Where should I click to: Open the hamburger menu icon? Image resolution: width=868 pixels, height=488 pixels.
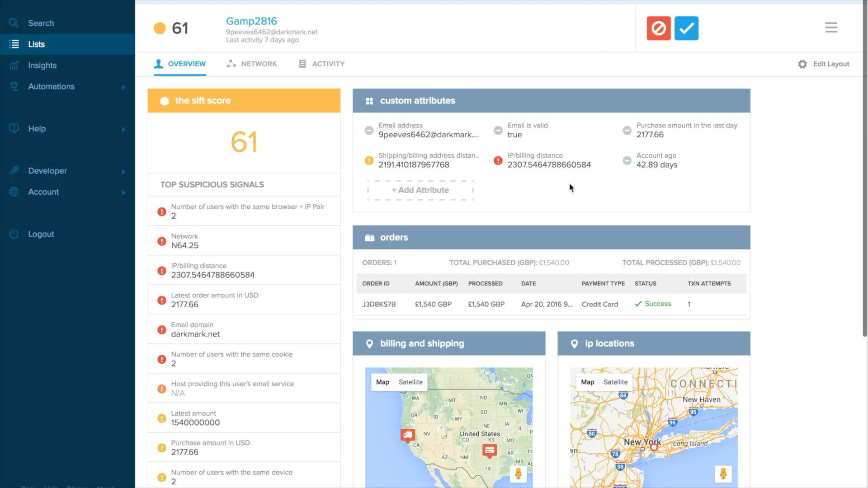(x=831, y=28)
